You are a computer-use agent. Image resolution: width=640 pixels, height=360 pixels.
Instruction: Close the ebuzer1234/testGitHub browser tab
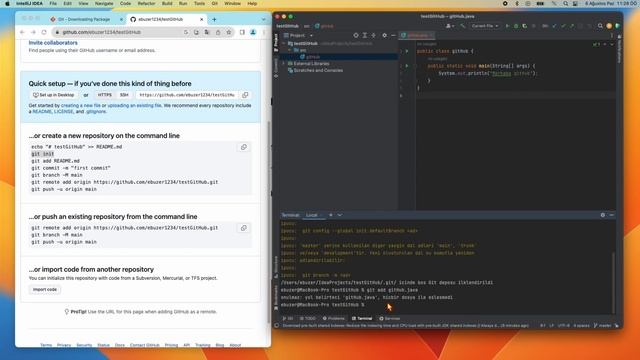pyautogui.click(x=201, y=19)
